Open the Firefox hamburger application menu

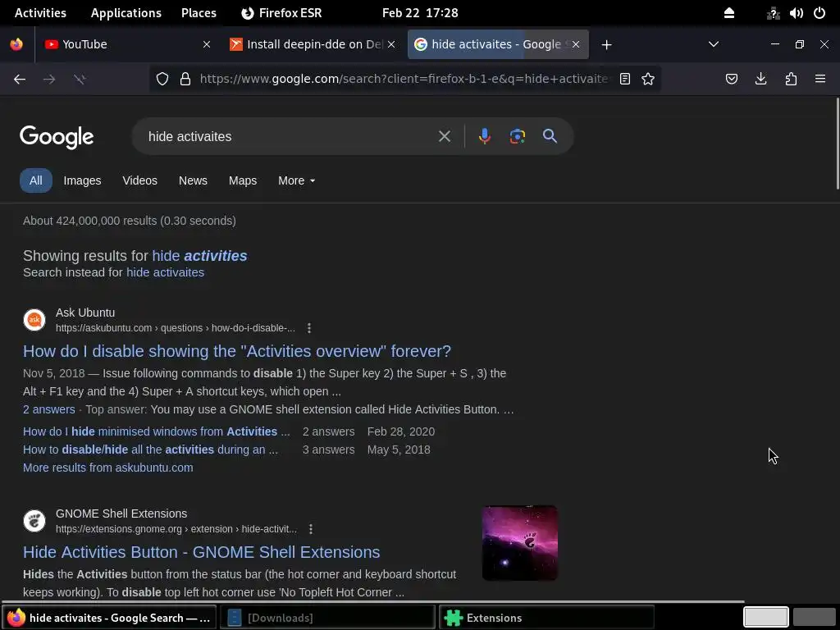coord(820,80)
